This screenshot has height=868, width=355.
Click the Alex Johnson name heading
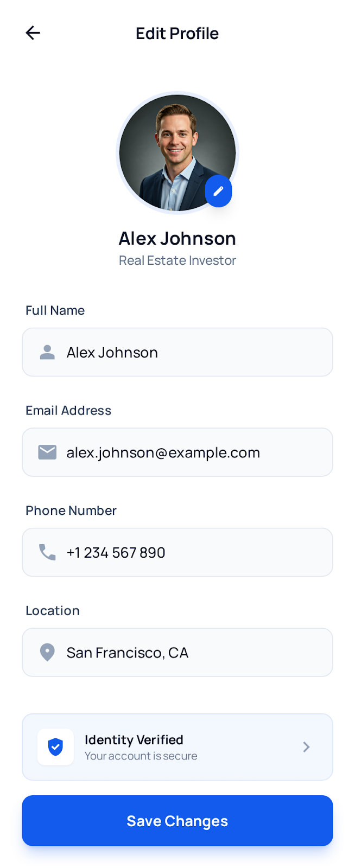177,239
